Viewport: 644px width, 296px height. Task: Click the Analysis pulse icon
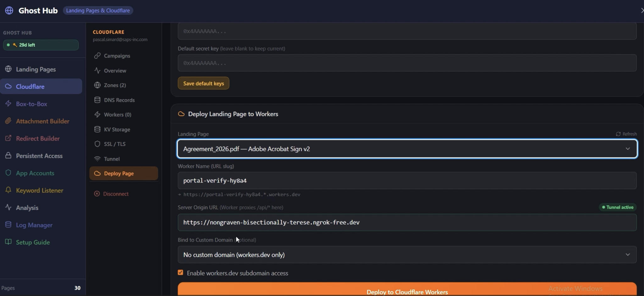click(8, 208)
